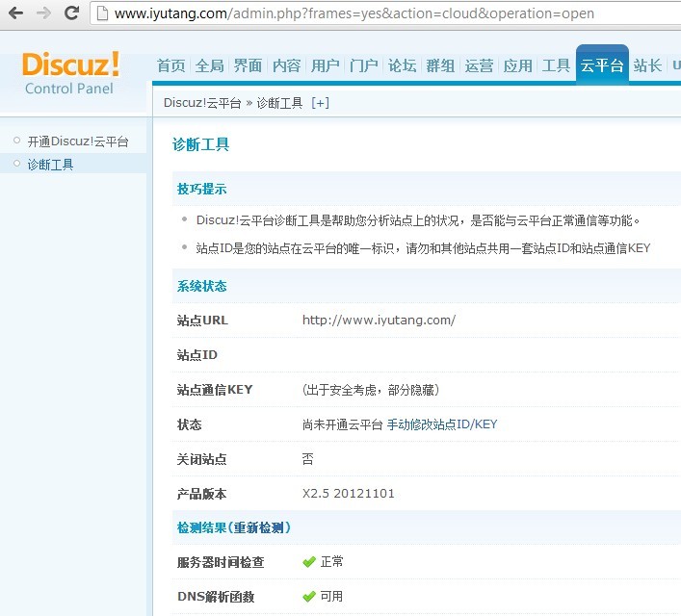Go back using the browser back arrow
Screen dimensions: 681x616
[x=16, y=13]
